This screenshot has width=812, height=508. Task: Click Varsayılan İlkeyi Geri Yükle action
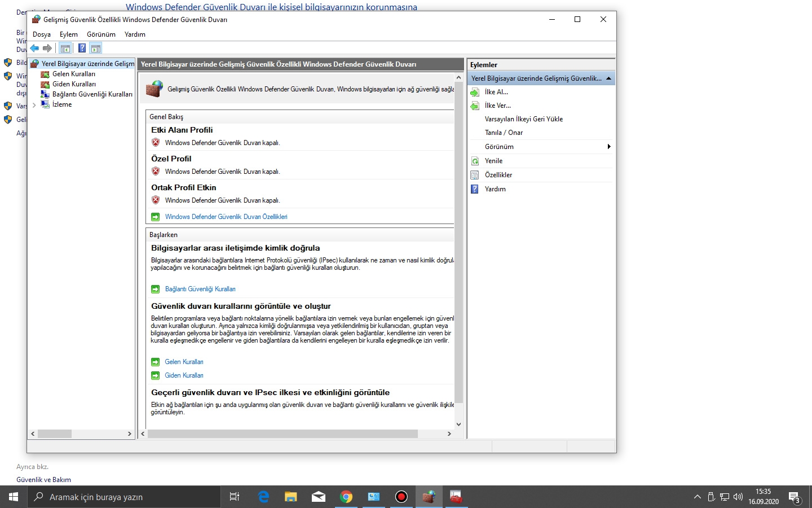(524, 119)
